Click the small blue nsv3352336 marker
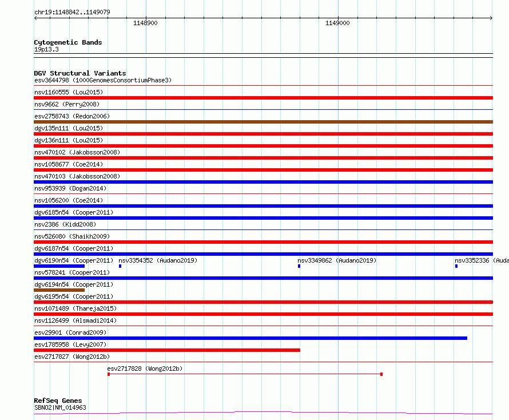509x420 pixels. point(456,266)
